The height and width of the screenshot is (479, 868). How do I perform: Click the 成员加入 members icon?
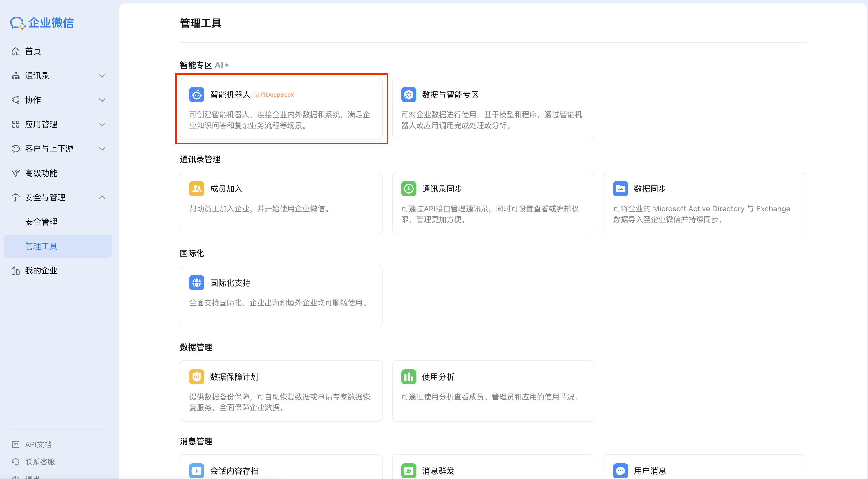[196, 188]
